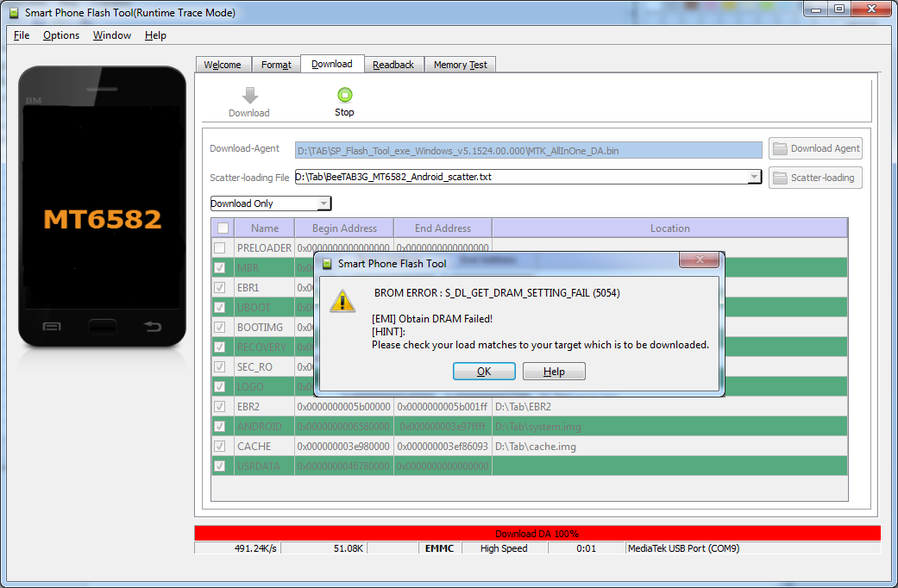Click the Scatter-loading button

[815, 178]
